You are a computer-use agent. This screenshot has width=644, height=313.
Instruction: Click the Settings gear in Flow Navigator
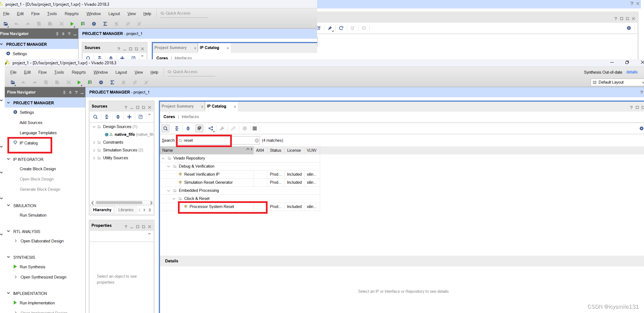tap(15, 112)
